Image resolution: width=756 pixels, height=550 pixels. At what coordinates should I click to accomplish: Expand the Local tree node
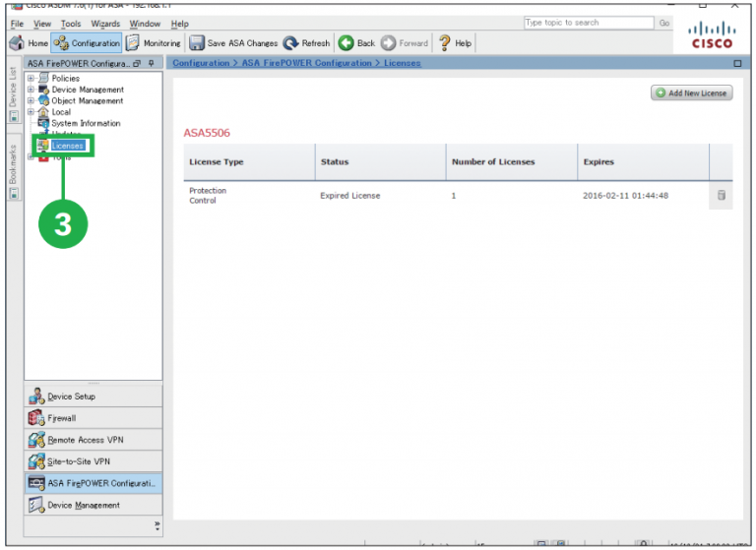[x=31, y=112]
